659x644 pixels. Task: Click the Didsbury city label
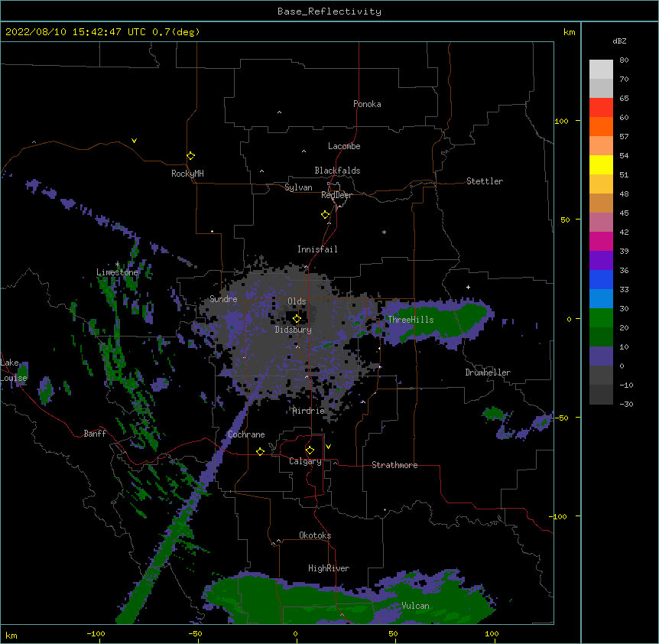(x=294, y=330)
